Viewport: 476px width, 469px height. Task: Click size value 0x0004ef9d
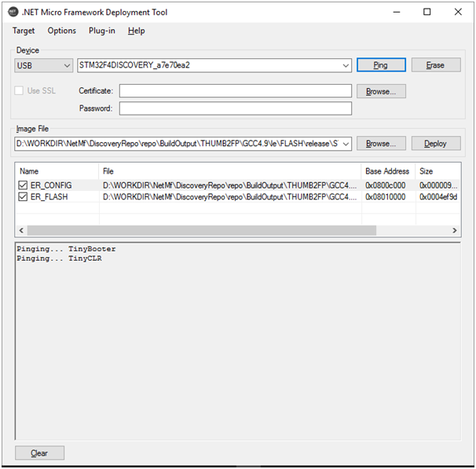point(438,196)
